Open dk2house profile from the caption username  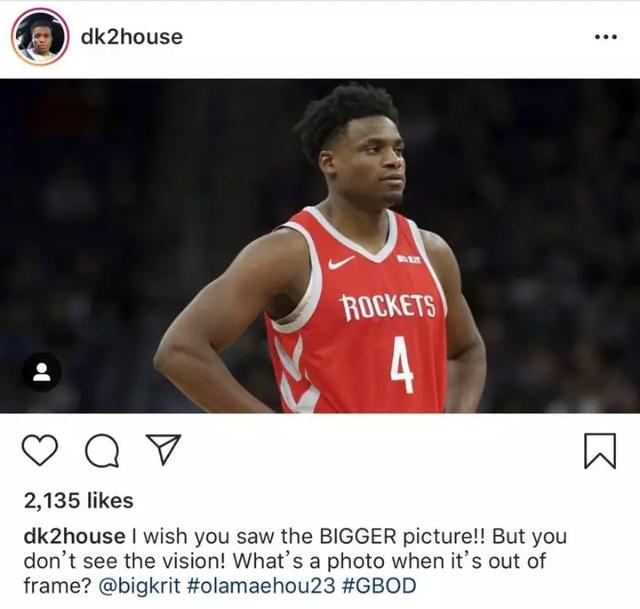pyautogui.click(x=74, y=536)
